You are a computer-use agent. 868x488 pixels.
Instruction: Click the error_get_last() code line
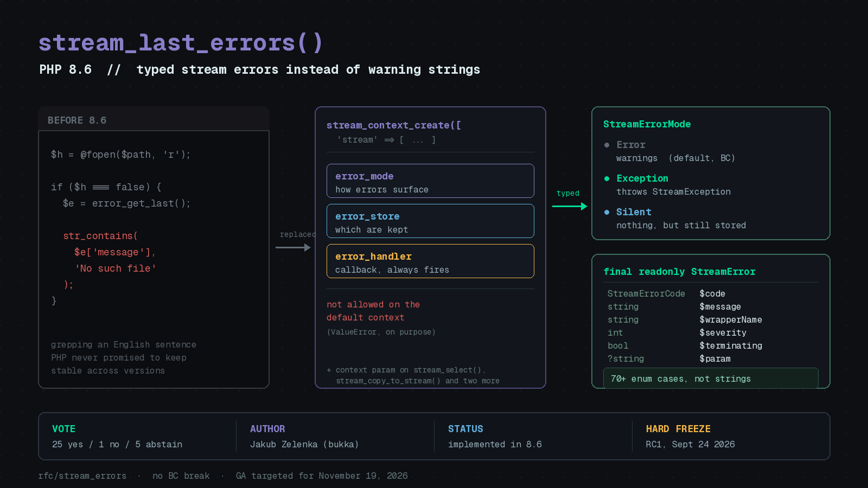126,203
